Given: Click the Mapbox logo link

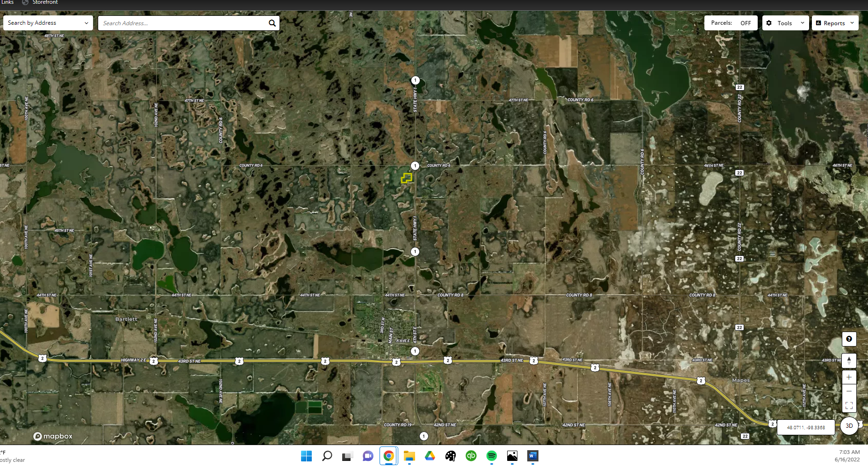Looking at the screenshot, I should coord(53,436).
